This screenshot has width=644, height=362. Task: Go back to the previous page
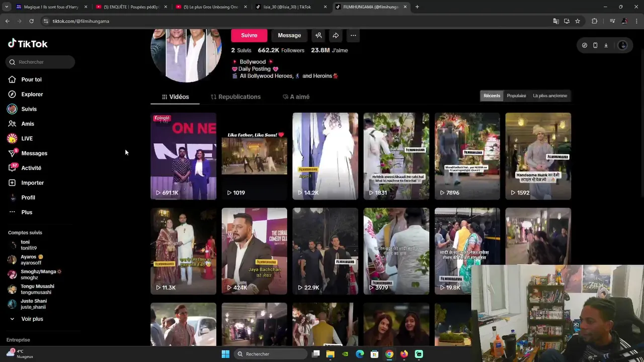8,21
